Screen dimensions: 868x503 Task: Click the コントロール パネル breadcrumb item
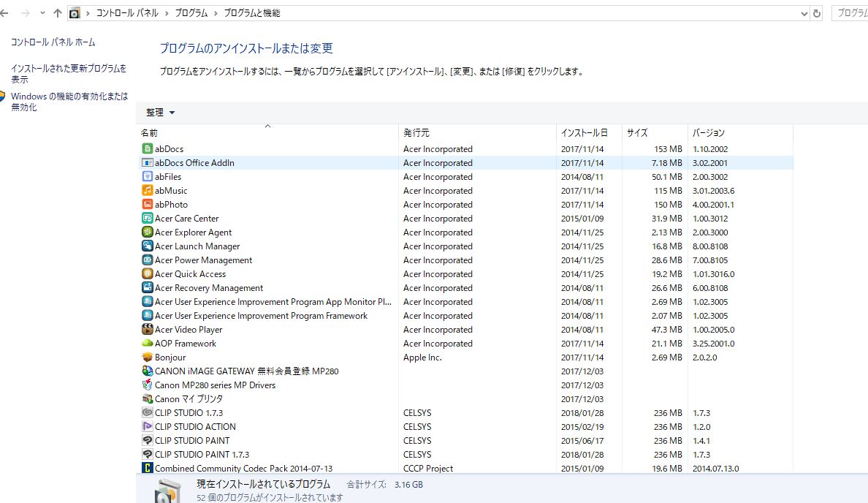127,13
